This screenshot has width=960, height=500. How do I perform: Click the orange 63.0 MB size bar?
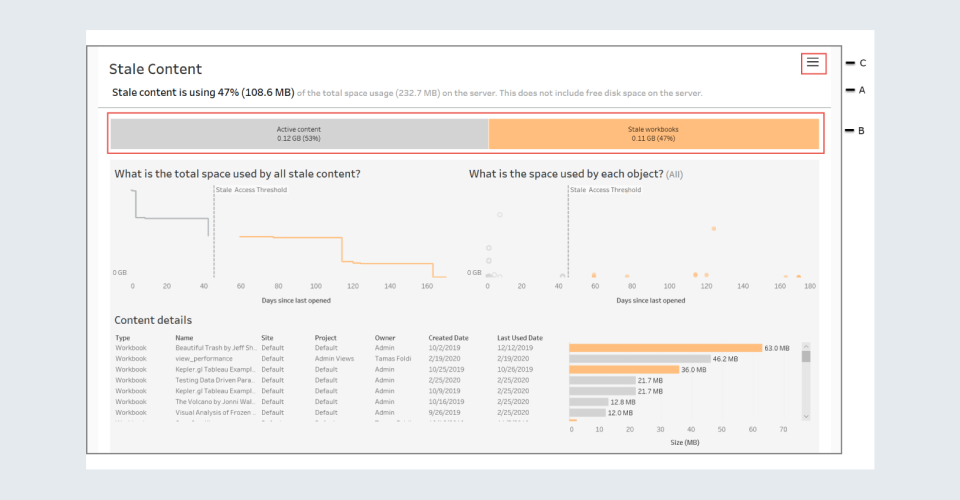pos(665,348)
